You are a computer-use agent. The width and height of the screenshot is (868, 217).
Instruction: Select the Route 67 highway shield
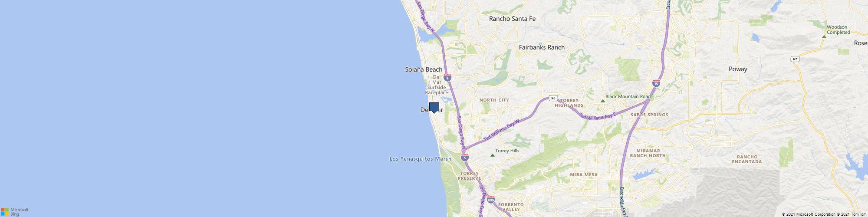pos(795,59)
